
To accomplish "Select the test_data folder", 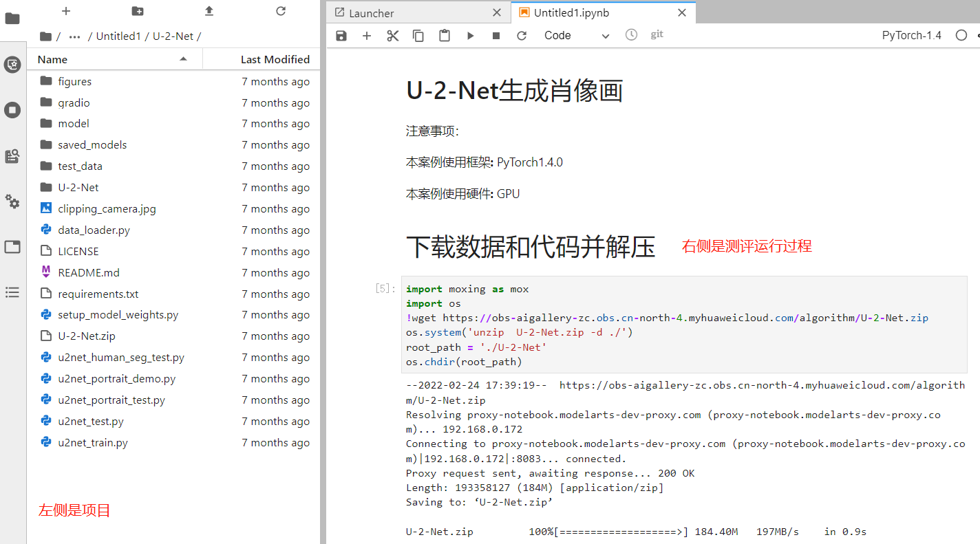I will click(175, 166).
